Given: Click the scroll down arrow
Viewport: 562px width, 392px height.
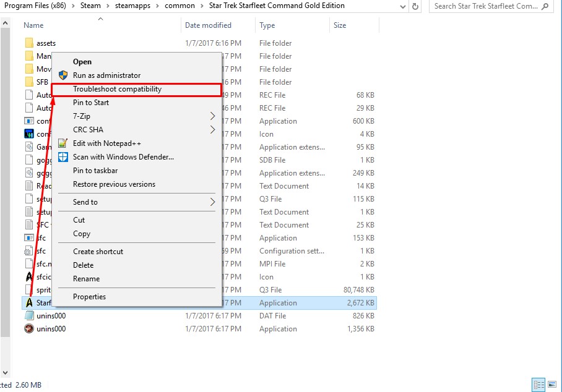Looking at the screenshot, I should pyautogui.click(x=5, y=373).
